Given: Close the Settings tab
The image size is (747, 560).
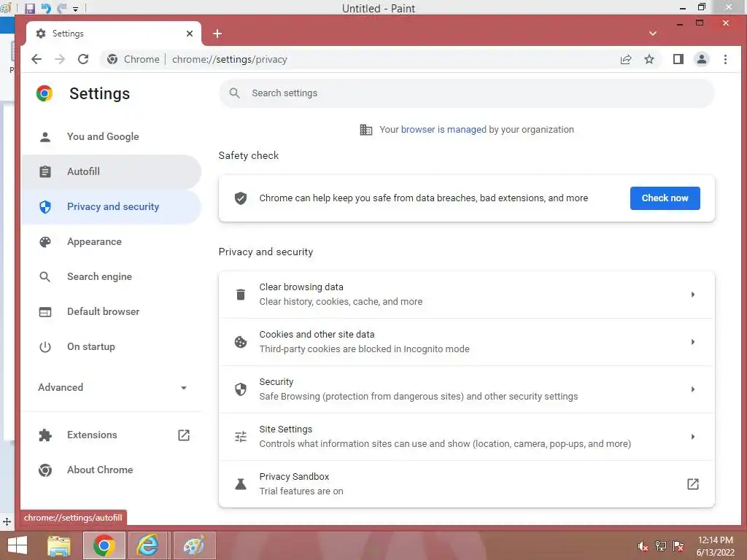Looking at the screenshot, I should [190, 34].
